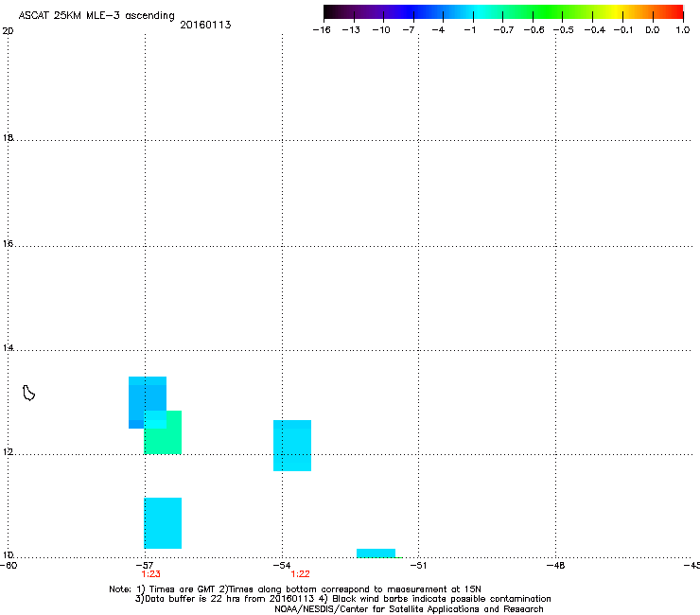Image resolution: width=700 pixels, height=615 pixels.
Task: Click colorbar value -0.7
Action: pos(503,30)
